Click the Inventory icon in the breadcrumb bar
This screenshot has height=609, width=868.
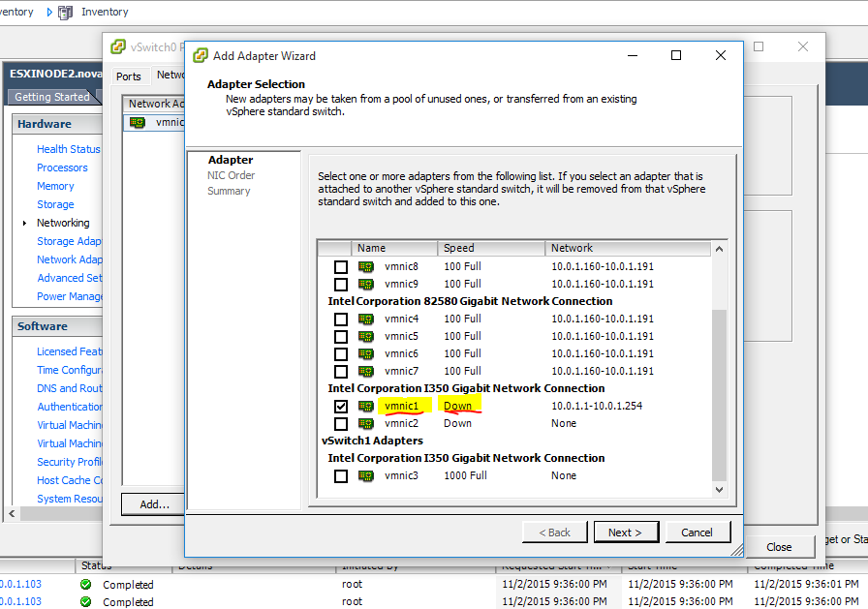coord(65,13)
